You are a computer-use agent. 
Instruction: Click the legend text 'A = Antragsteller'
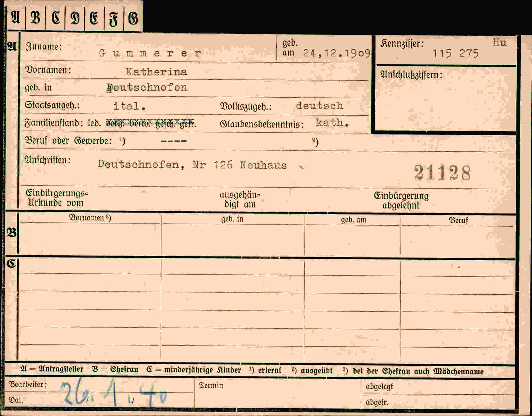click(52, 369)
